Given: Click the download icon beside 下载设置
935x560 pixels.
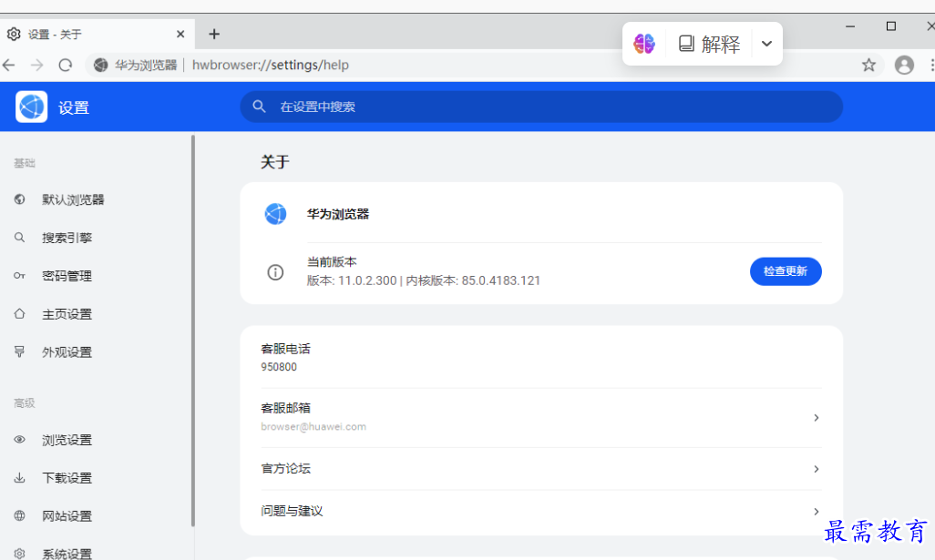Looking at the screenshot, I should click(20, 478).
